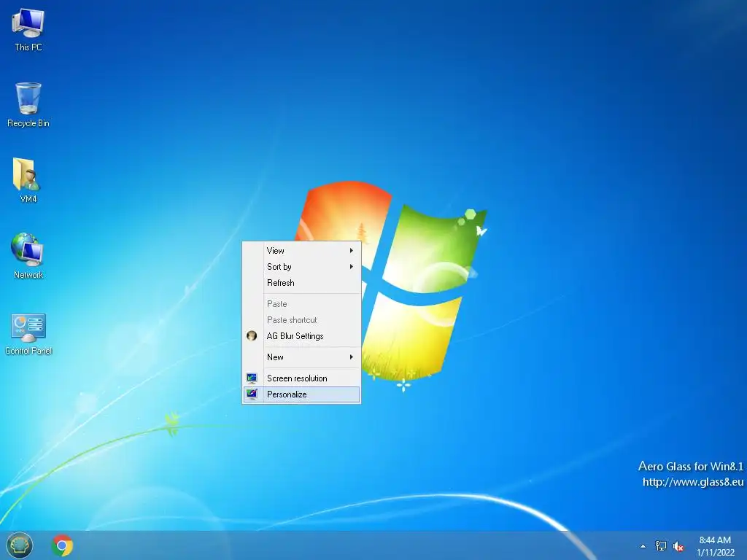Choose View in the context menu
Screen dimensions: 747x560
tap(301, 251)
